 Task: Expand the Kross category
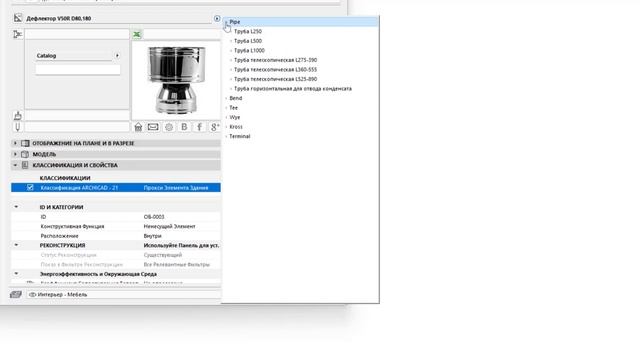tap(226, 127)
